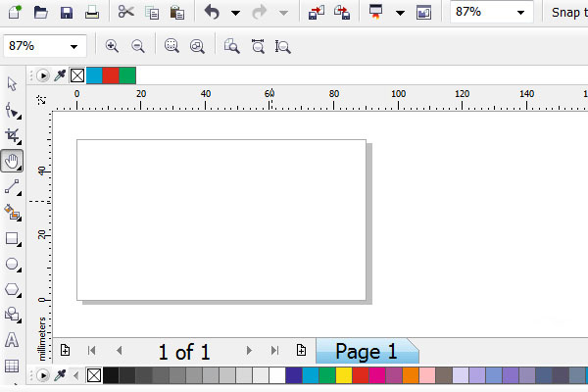This screenshot has width=588, height=392.
Task: Click the Zoom In magnifier
Action: (x=112, y=46)
